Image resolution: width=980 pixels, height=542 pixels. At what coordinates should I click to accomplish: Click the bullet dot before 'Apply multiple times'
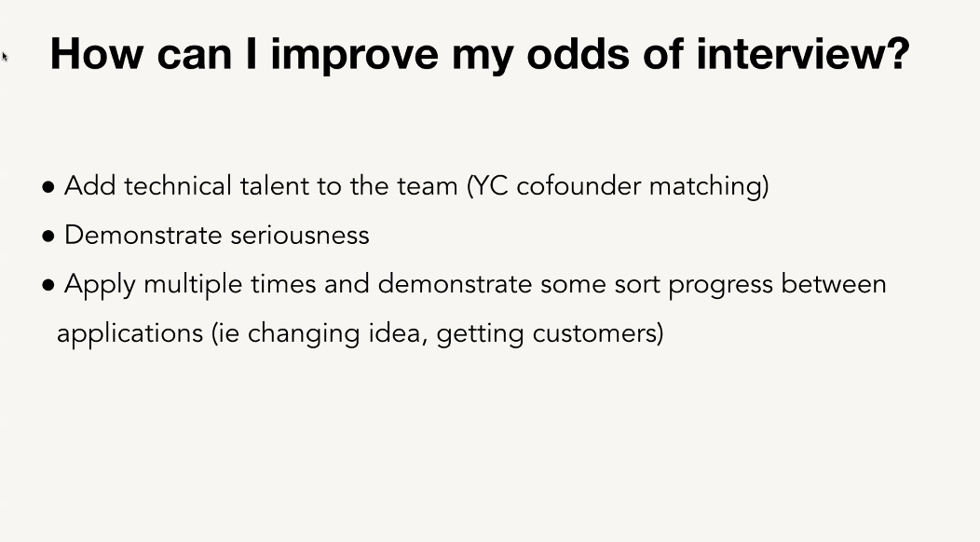point(48,286)
